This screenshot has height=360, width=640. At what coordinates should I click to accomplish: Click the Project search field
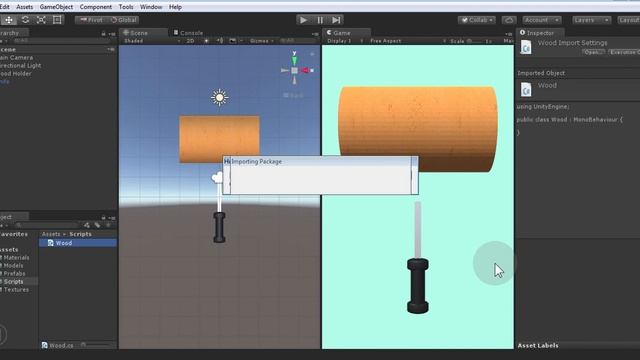pos(47,225)
